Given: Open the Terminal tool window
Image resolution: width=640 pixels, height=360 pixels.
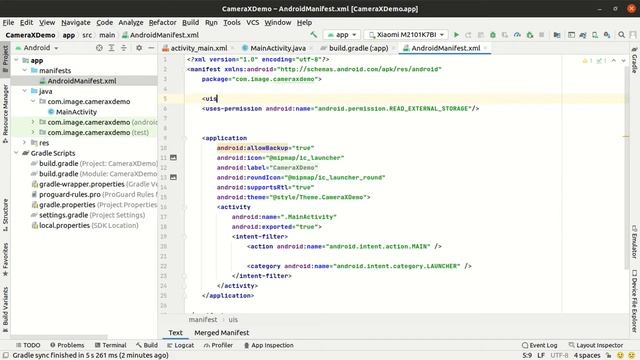Looking at the screenshot, I should 110,345.
